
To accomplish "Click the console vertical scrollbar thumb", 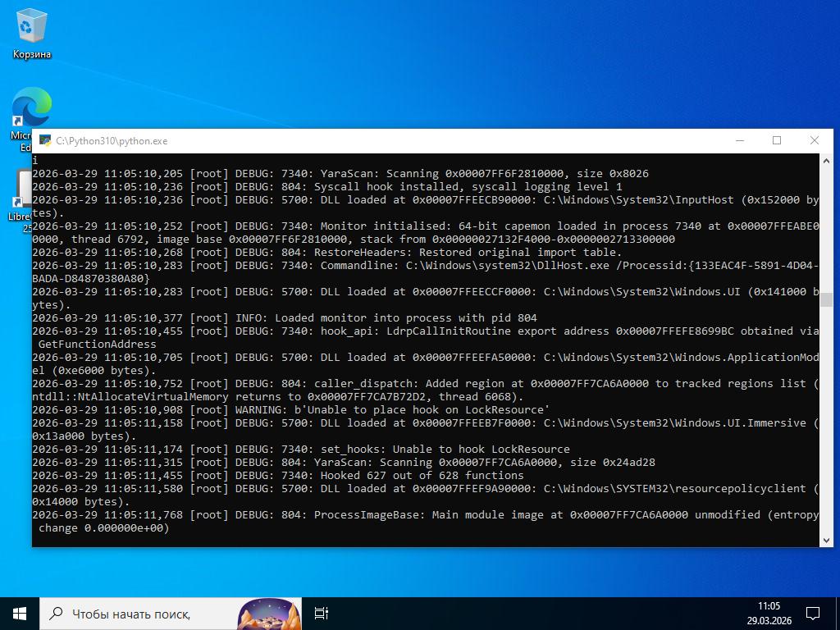I will [826, 299].
